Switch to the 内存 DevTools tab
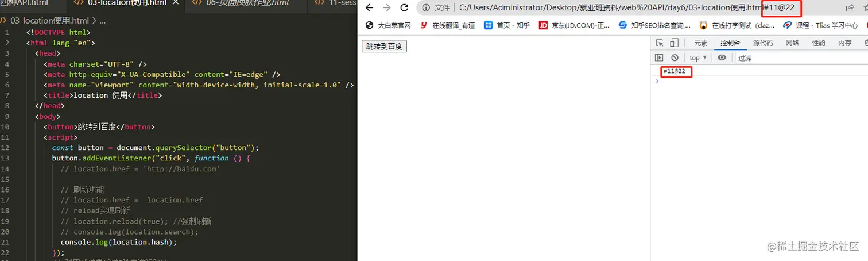 [844, 43]
